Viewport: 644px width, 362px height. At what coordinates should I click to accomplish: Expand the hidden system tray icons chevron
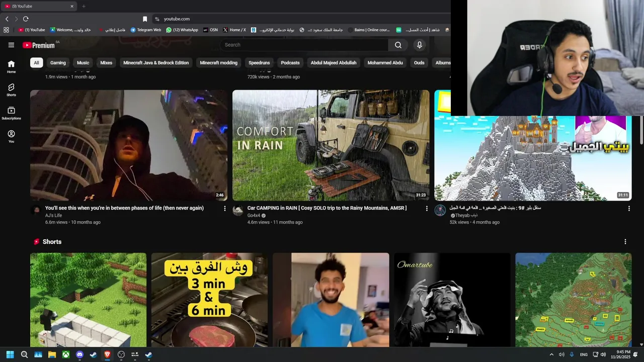click(551, 354)
